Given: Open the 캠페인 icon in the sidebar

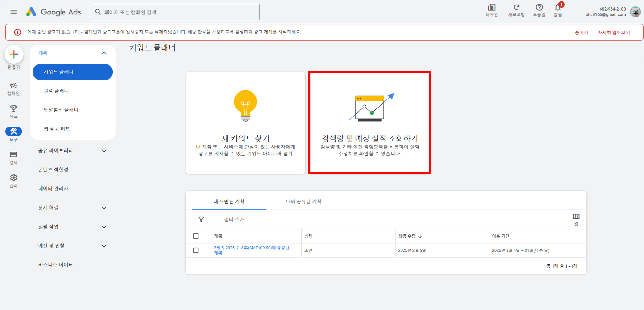Looking at the screenshot, I should 13,85.
